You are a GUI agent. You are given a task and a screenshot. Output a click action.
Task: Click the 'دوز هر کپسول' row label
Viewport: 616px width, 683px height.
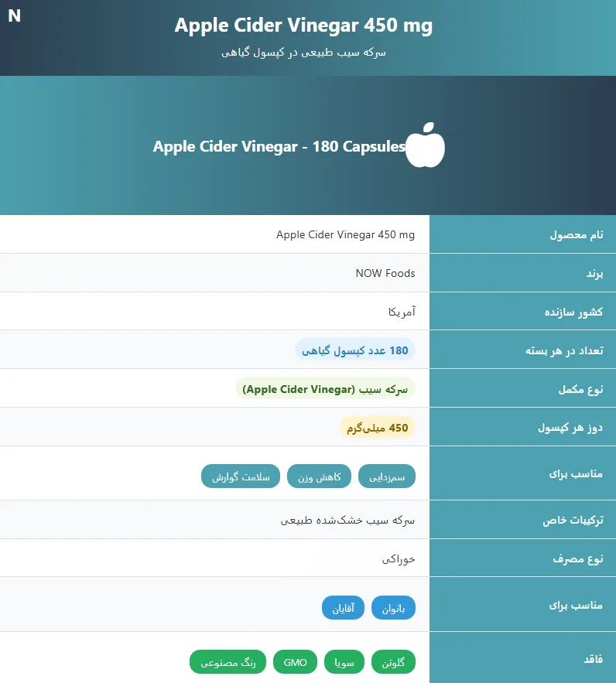click(570, 427)
